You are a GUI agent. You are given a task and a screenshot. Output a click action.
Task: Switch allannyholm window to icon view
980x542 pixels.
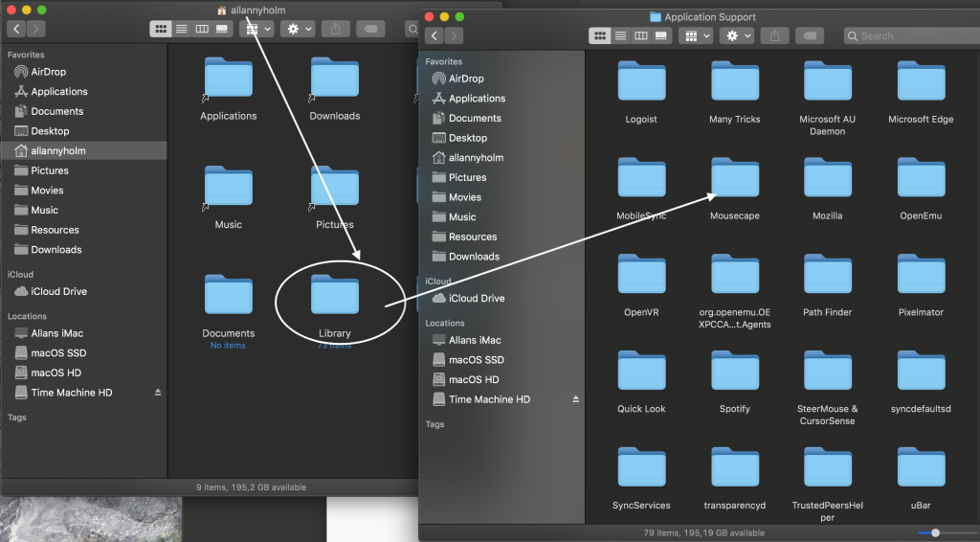[x=161, y=29]
